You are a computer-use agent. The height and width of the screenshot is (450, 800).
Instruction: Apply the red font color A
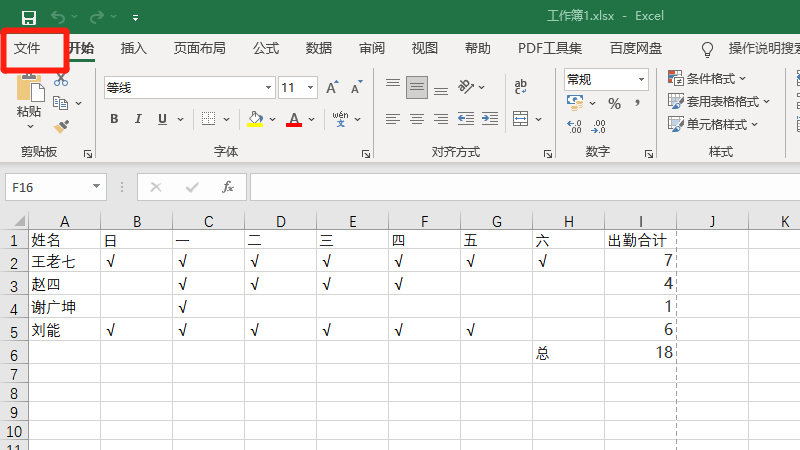[x=294, y=119]
